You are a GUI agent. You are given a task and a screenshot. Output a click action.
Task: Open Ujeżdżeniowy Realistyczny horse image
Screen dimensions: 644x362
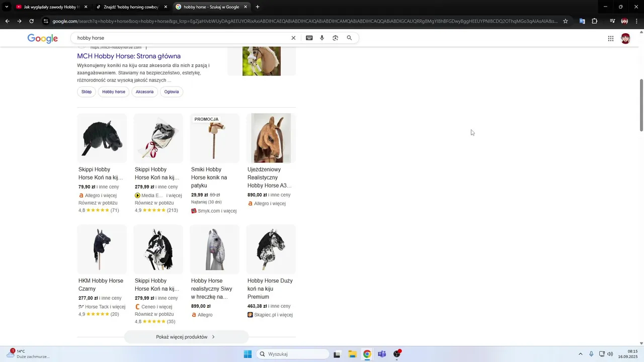[x=271, y=138]
